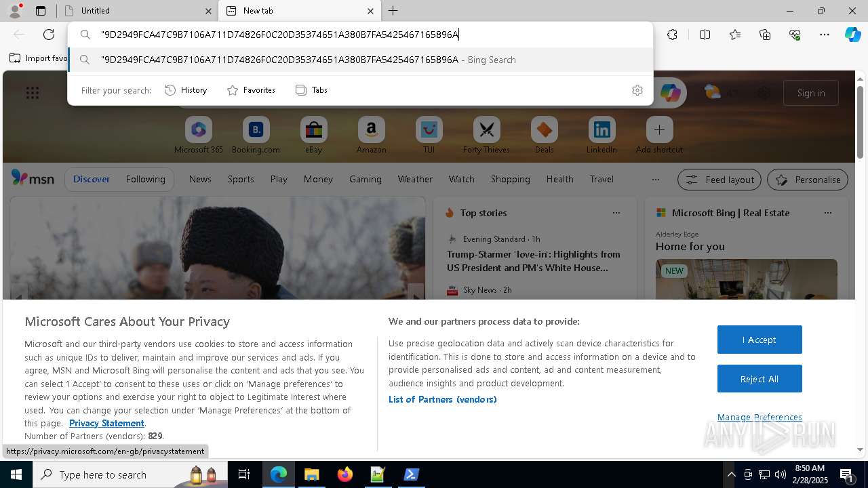Select the Bing Search suggestion

tap(361, 60)
